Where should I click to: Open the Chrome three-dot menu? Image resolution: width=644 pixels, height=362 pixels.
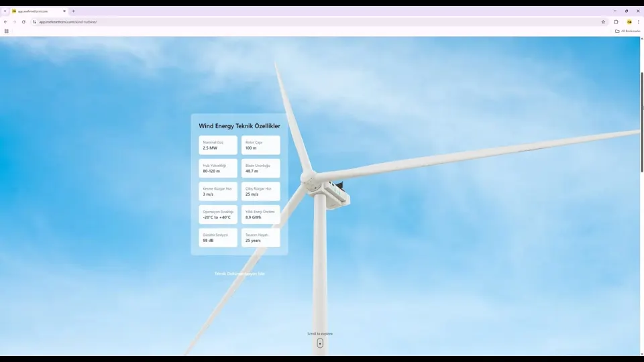coord(638,21)
